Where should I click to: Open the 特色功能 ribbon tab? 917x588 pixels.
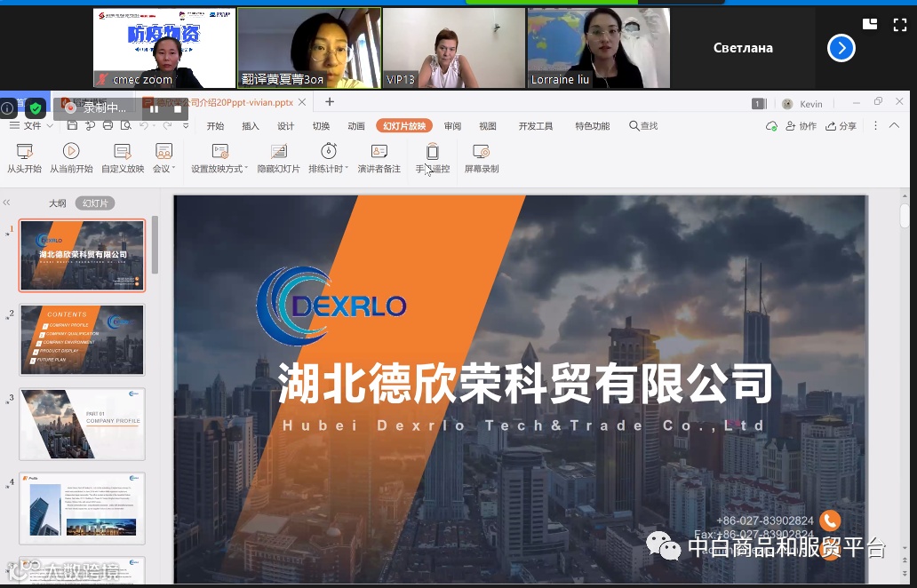593,125
